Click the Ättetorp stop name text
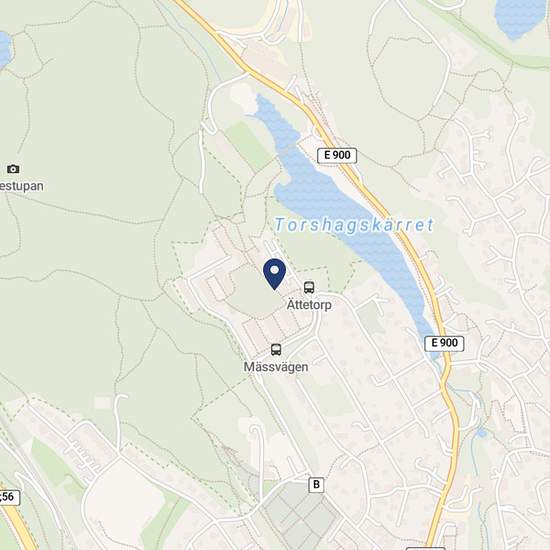The image size is (550, 550). 309,304
